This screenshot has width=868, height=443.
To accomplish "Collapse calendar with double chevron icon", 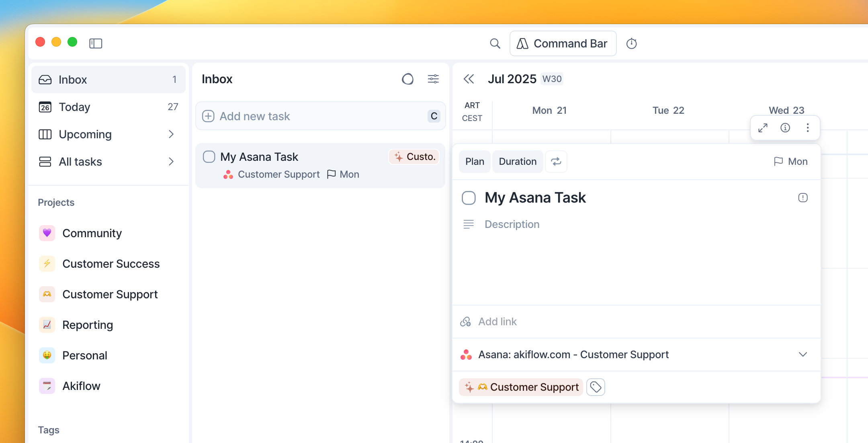I will (469, 79).
